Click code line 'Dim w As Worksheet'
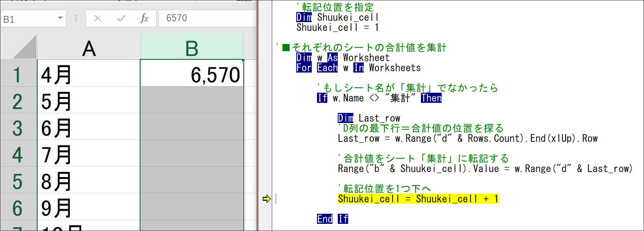This screenshot has height=231, width=644. pyautogui.click(x=343, y=58)
